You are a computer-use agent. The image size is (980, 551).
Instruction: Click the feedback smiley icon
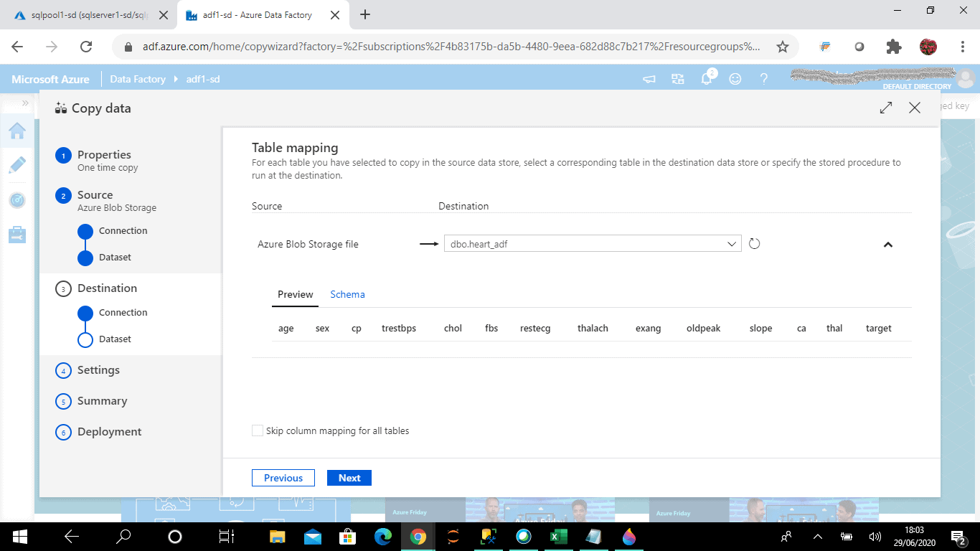(x=735, y=79)
